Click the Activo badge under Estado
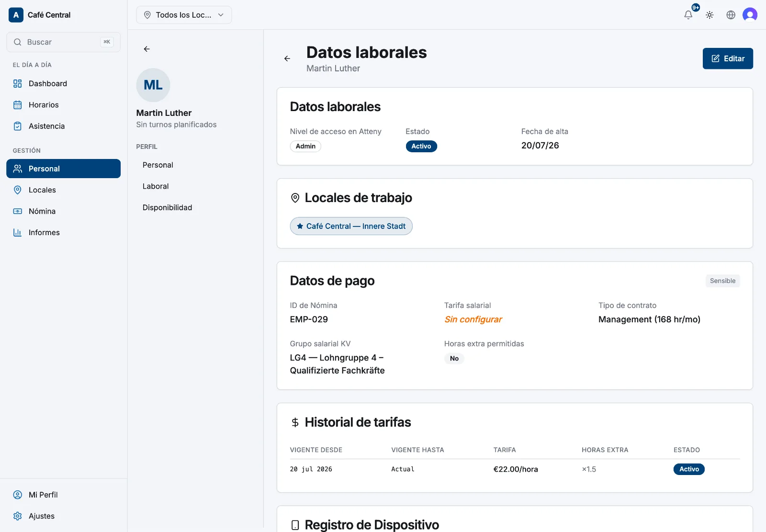This screenshot has width=766, height=532. tap(421, 146)
